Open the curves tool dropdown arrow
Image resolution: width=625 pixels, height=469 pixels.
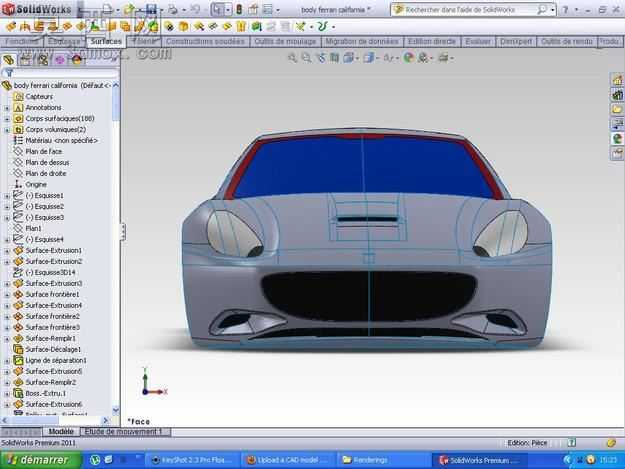click(x=334, y=27)
